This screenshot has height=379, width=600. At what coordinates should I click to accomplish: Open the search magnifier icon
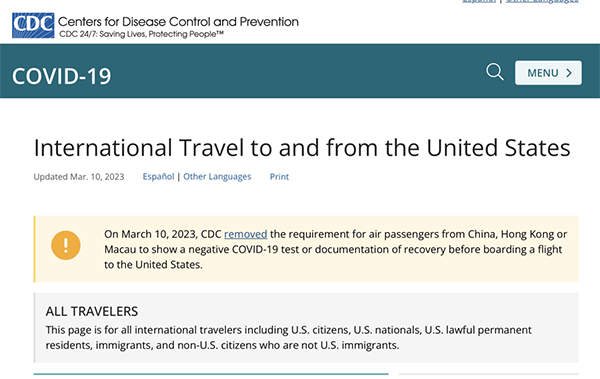(495, 72)
